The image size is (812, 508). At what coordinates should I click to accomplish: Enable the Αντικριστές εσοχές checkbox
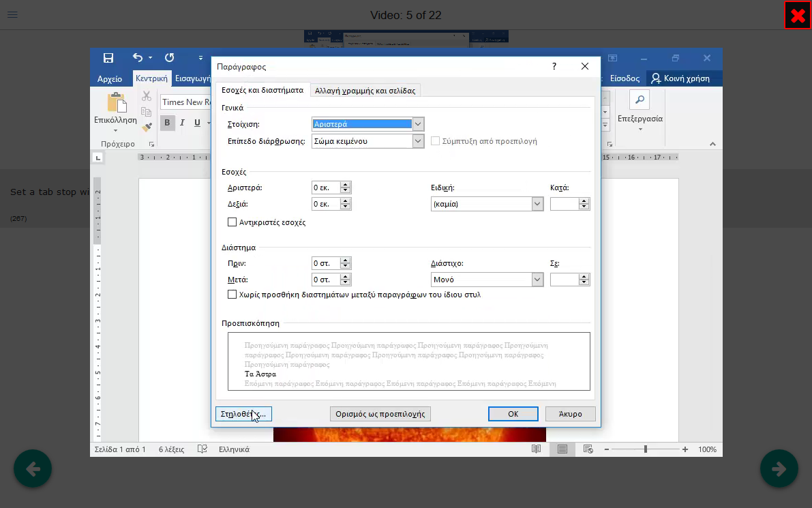coord(232,222)
